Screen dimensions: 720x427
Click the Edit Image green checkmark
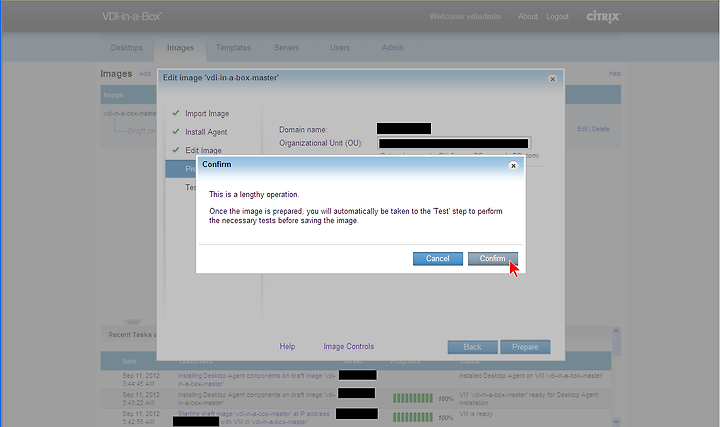point(175,150)
